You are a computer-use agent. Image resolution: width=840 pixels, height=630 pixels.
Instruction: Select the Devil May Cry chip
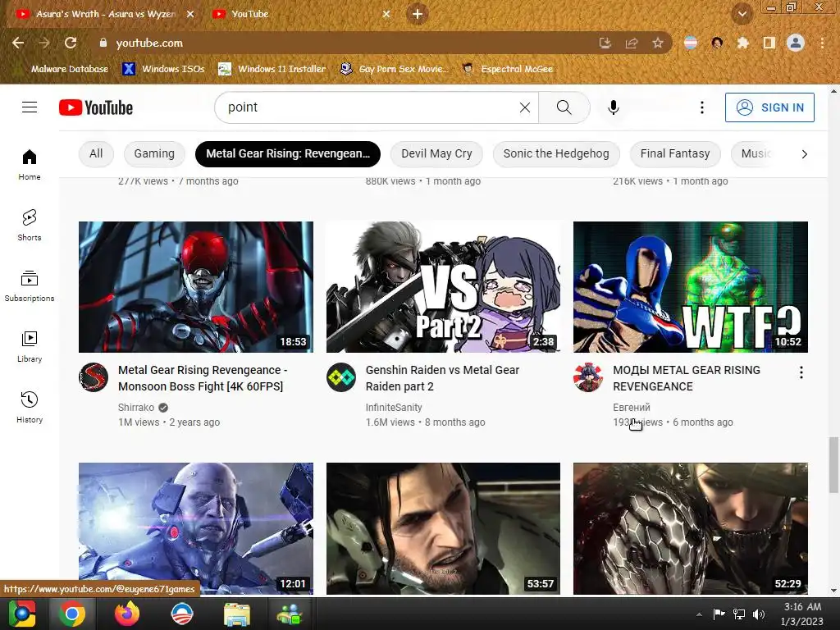click(436, 153)
